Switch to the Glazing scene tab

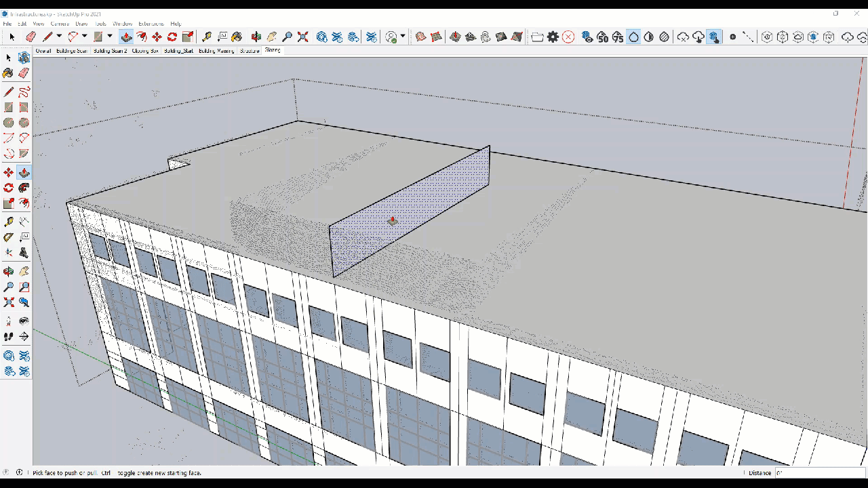click(273, 50)
